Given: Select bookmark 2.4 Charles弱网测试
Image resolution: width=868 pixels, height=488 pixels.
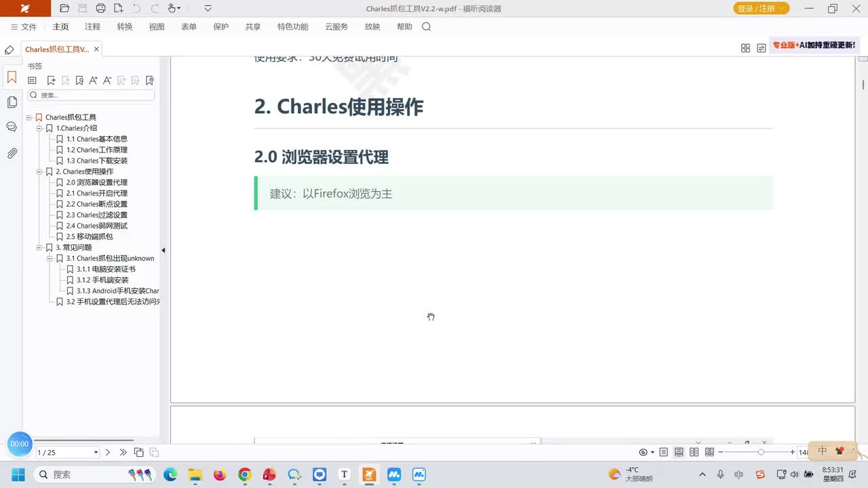Looking at the screenshot, I should 96,226.
